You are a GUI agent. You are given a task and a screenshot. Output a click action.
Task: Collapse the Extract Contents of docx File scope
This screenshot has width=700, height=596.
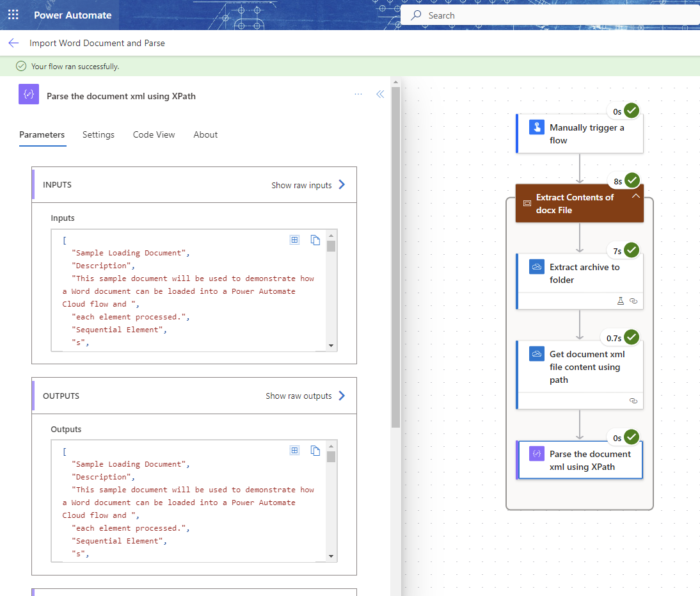636,196
